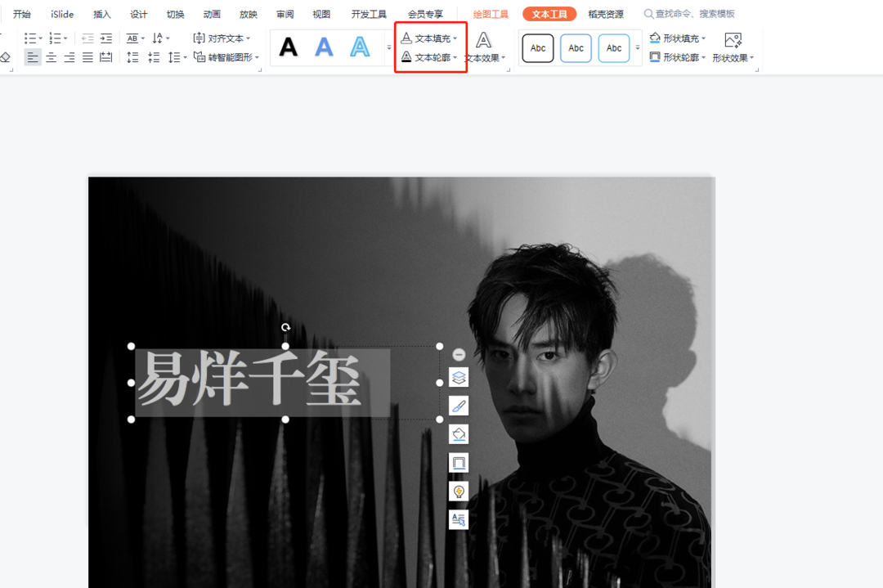Viewport: 883px width, 588px height.
Task: Expand the 形状效果 dropdown
Action: point(733,57)
